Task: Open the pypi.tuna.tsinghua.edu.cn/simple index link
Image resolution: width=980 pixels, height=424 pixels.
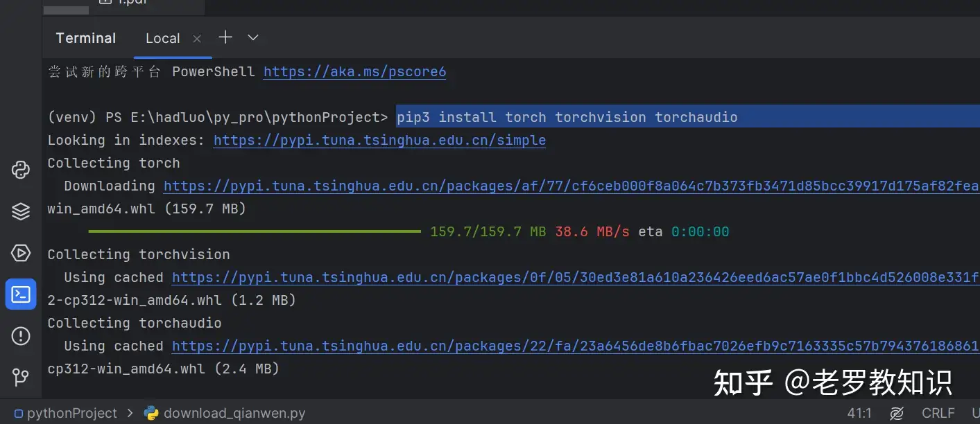Action: (x=379, y=140)
